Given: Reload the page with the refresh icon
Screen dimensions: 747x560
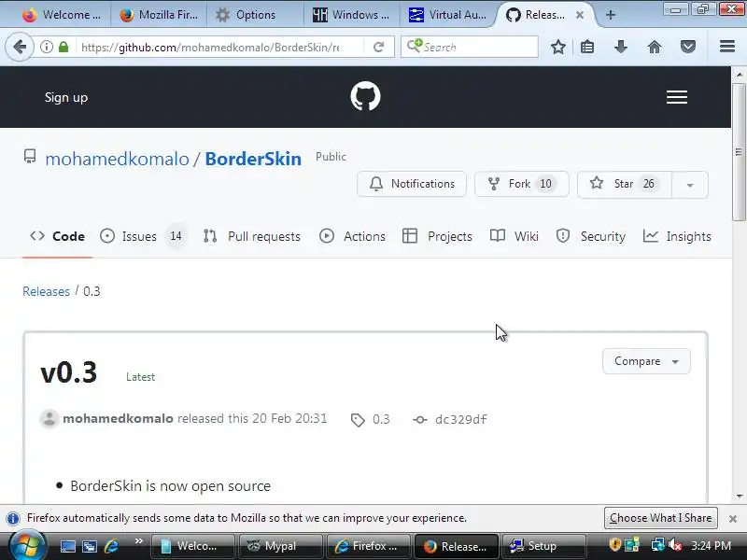Looking at the screenshot, I should point(379,48).
